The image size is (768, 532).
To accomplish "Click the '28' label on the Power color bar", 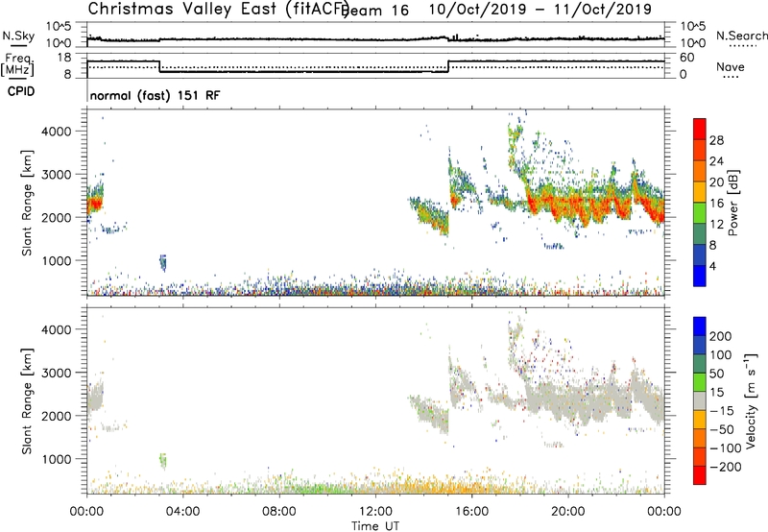I will (x=716, y=140).
